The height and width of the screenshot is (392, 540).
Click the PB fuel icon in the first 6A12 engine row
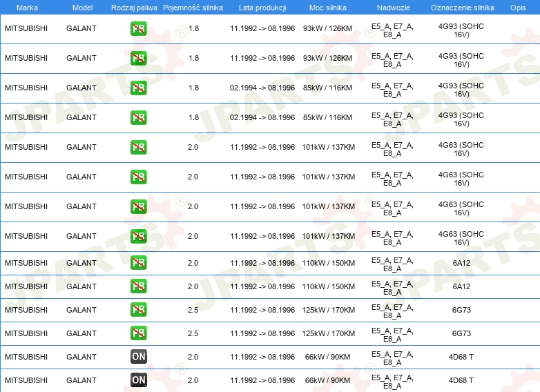point(138,263)
